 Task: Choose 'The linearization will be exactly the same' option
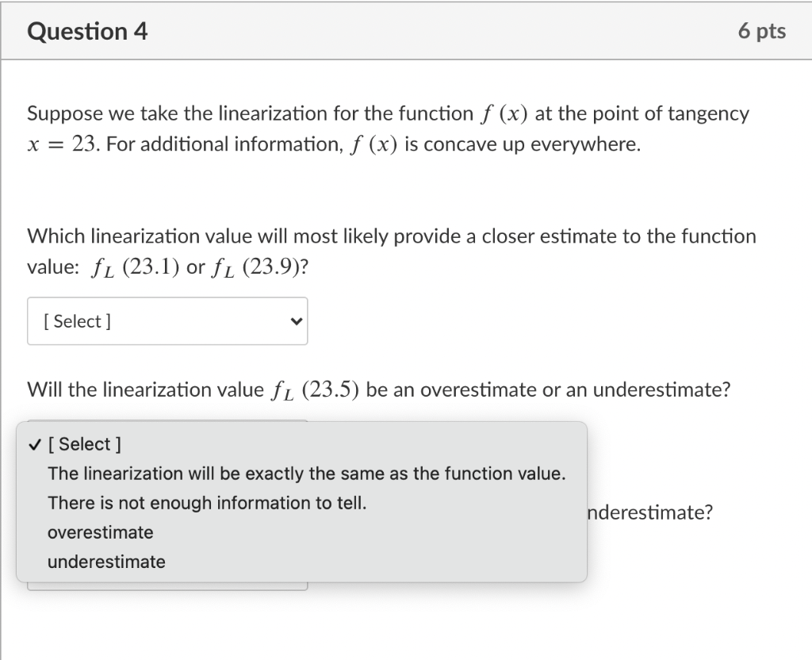tap(305, 473)
